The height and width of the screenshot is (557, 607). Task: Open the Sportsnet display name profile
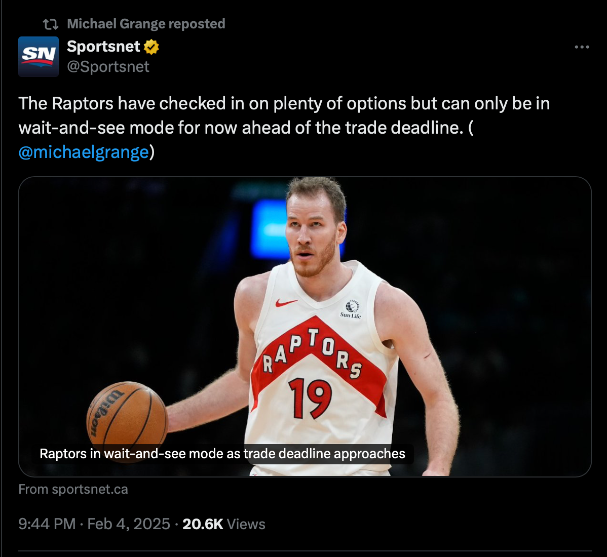point(104,47)
